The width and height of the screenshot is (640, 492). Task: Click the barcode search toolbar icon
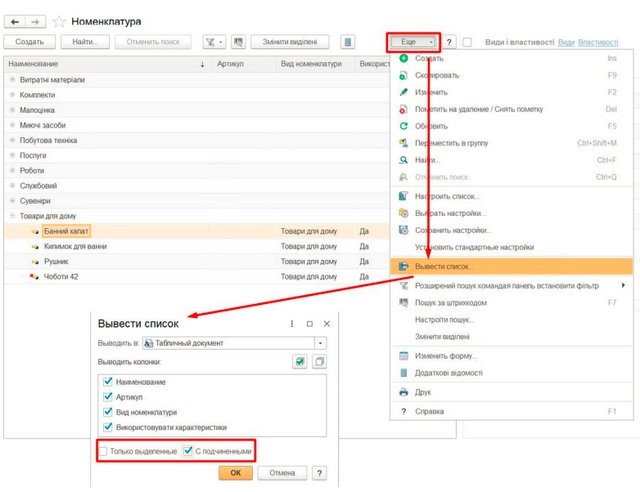[238, 42]
